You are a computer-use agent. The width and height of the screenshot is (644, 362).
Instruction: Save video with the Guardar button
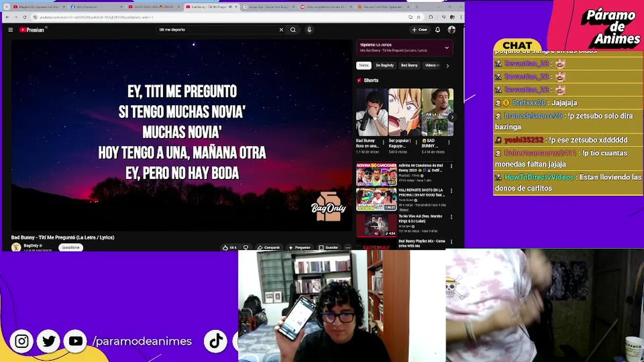tap(329, 247)
